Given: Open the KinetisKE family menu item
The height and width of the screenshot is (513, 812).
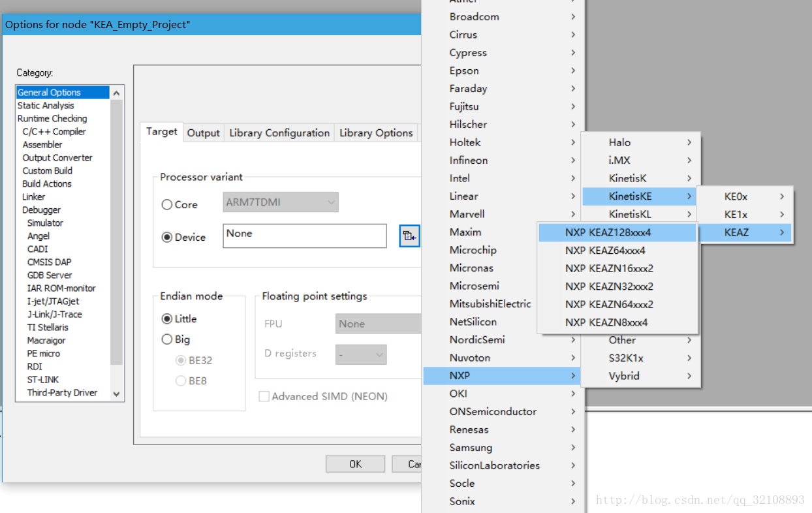Looking at the screenshot, I should coord(640,196).
